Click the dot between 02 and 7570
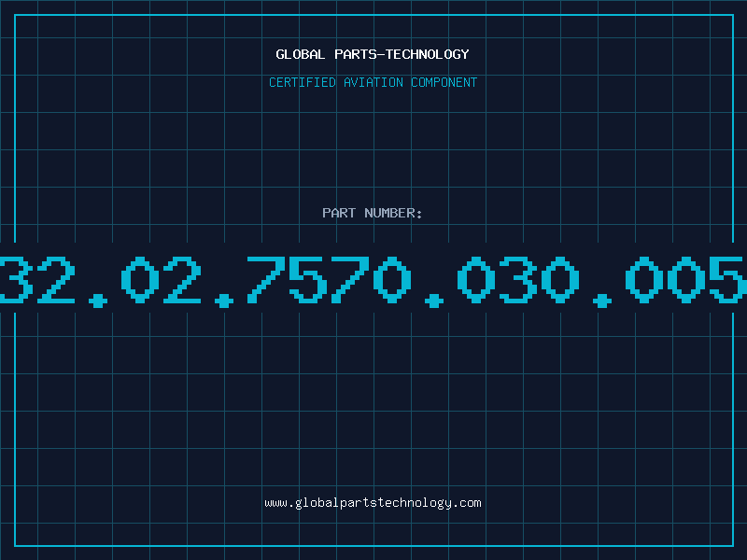This screenshot has width=747, height=560. click(x=224, y=301)
